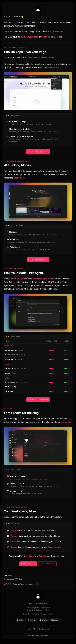76x644 pixels.
Task: Click the link emoji beside Share & Follow
Action: pyautogui.click(x=8, y=484)
